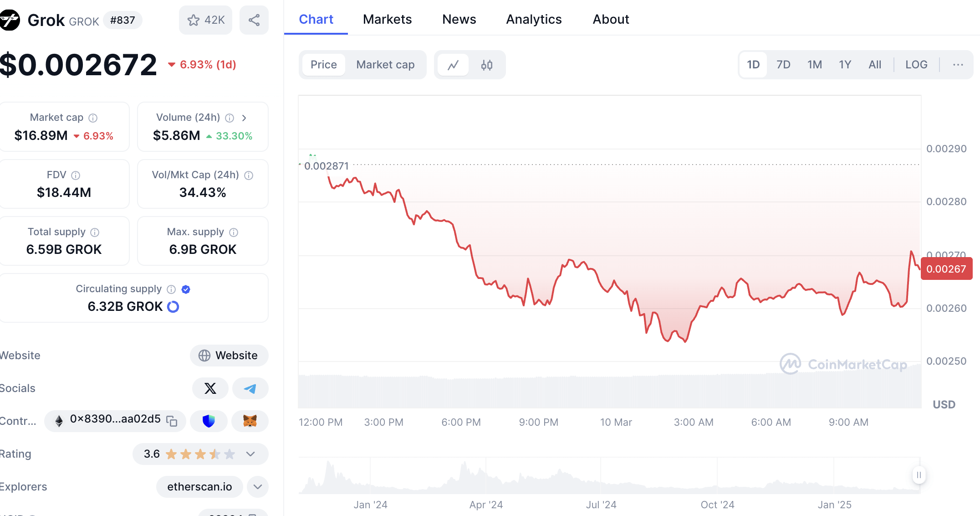This screenshot has height=516, width=980.
Task: Click the 6.9B GROK max supply value
Action: tap(203, 249)
